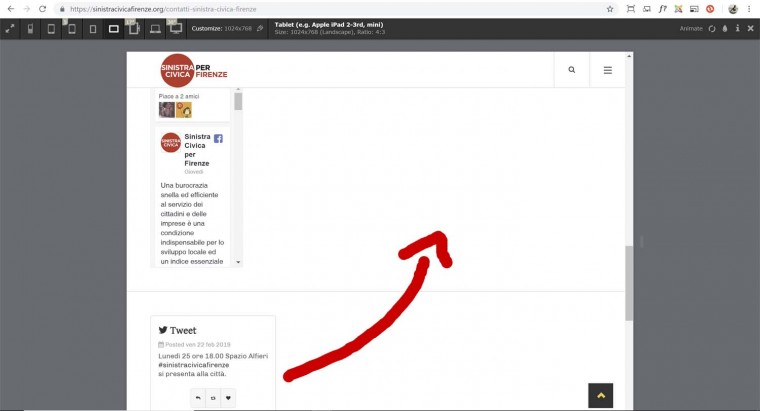Like the tweet with heart icon
Viewport: 760px width, 411px height.
(x=228, y=398)
